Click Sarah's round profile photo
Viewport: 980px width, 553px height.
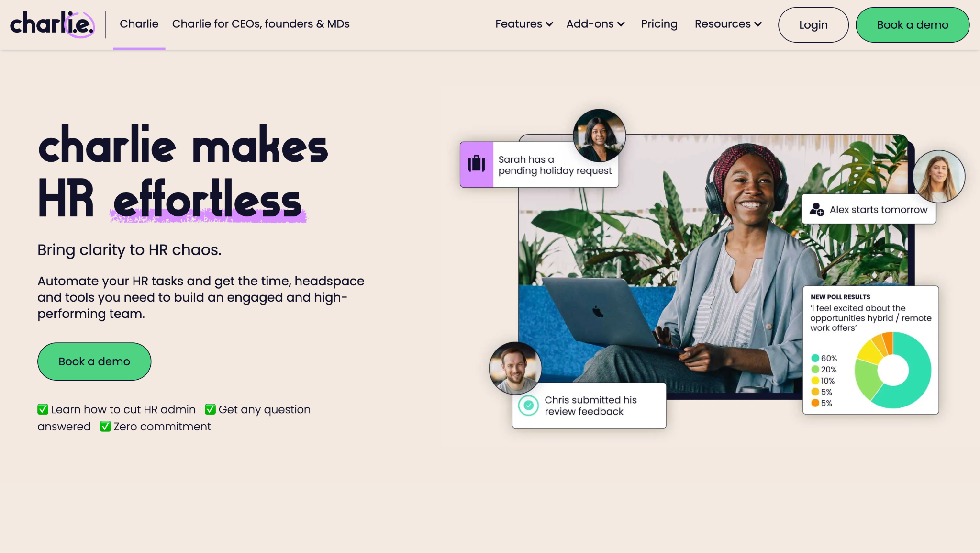point(599,135)
